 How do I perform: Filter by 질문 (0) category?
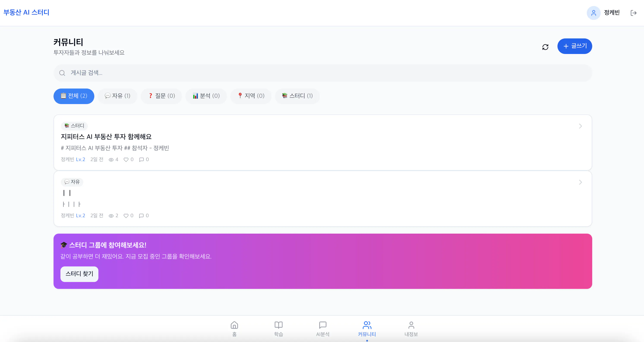[161, 96]
